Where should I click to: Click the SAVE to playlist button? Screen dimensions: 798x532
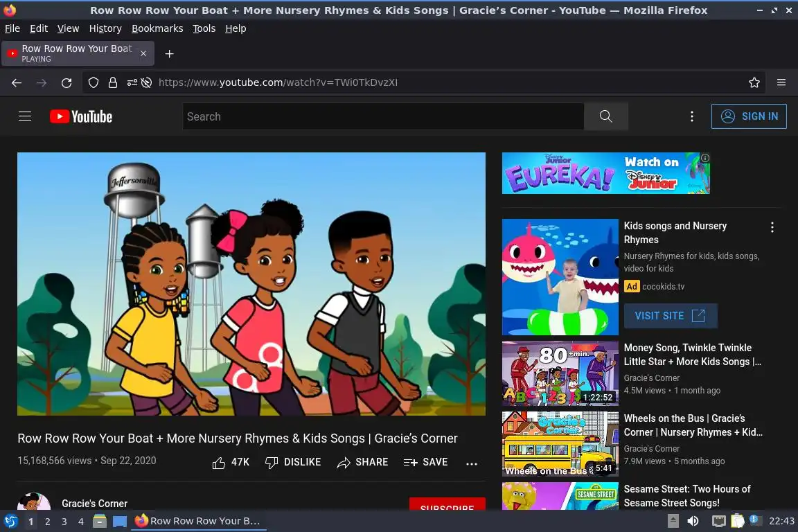[x=425, y=462]
